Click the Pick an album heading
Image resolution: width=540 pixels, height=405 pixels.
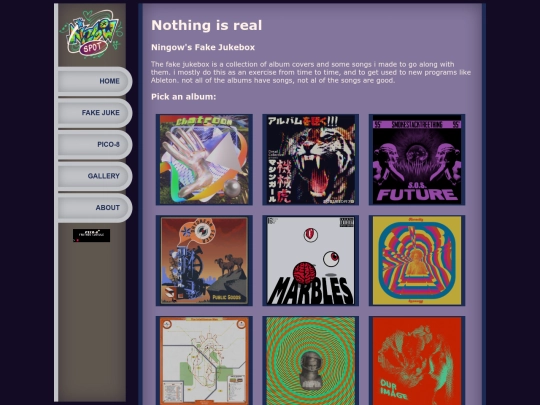click(x=184, y=97)
